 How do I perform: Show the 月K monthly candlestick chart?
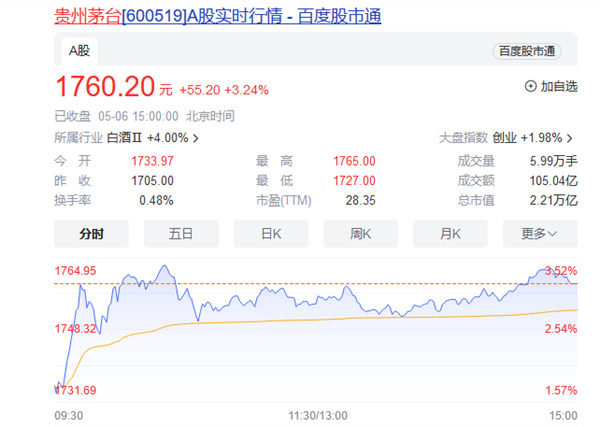coord(451,234)
